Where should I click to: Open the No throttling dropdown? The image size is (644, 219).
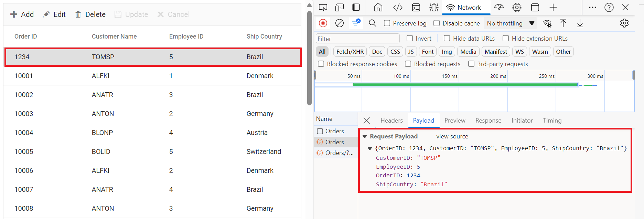pos(511,23)
